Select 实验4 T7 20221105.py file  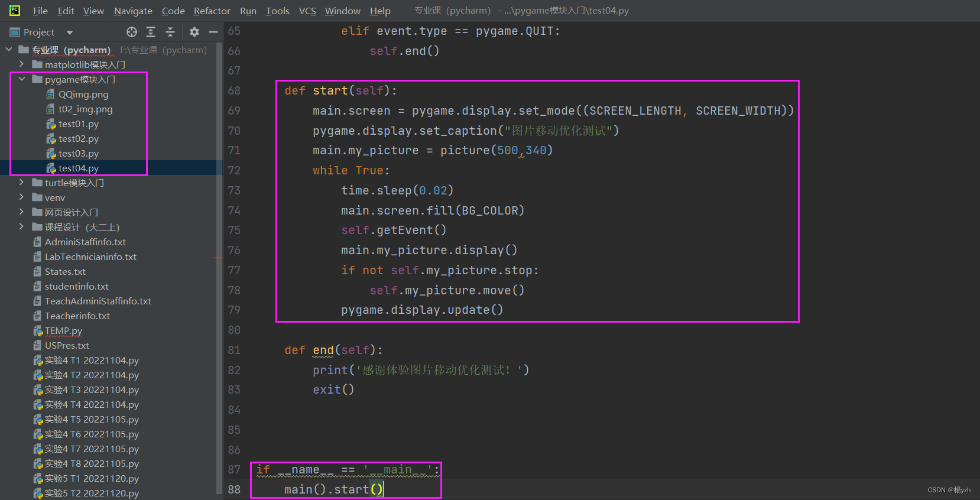(x=92, y=449)
